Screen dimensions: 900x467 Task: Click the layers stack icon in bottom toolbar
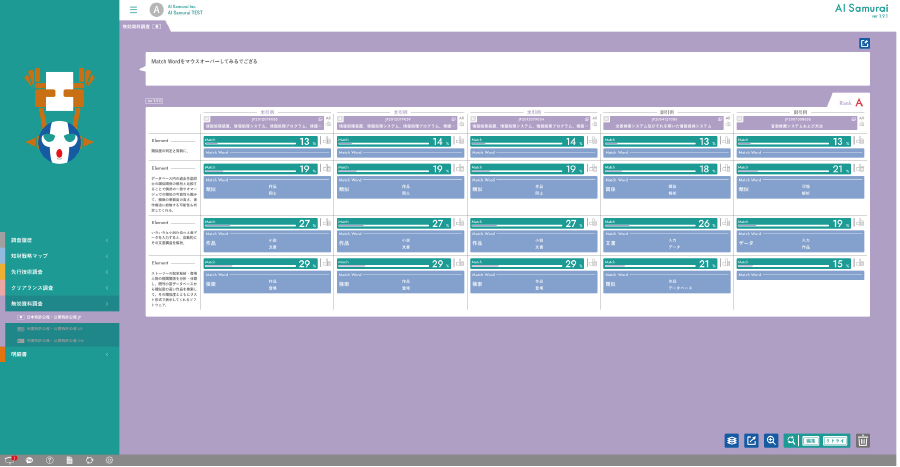[x=732, y=440]
